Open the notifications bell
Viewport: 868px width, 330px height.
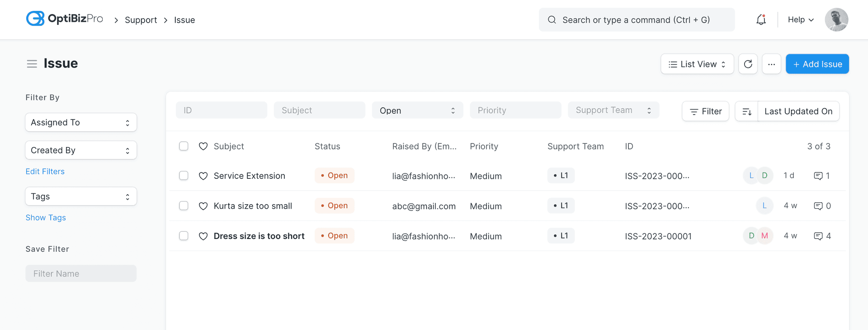point(761,19)
